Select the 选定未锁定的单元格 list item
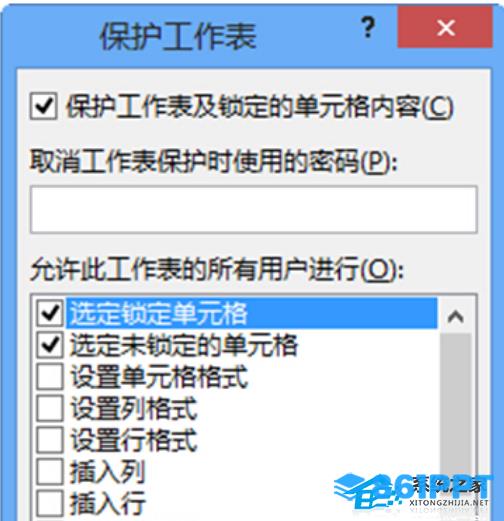Viewport: 504px width, 521px height. [x=184, y=345]
